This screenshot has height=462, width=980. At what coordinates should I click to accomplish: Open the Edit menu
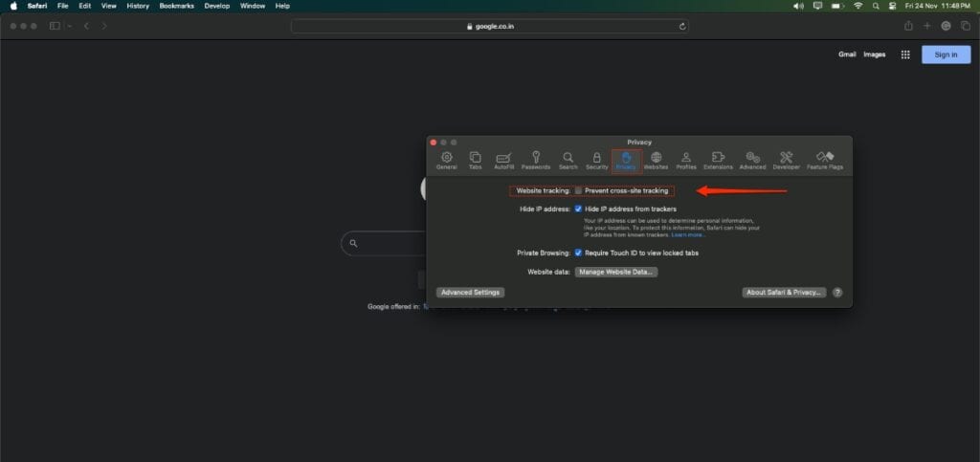pyautogui.click(x=84, y=6)
